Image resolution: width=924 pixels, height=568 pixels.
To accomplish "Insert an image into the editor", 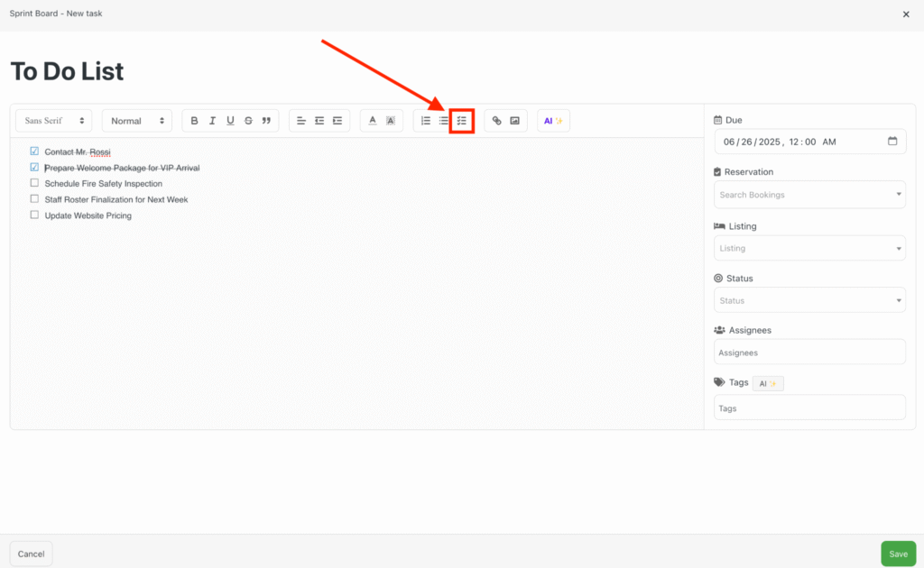I will point(514,120).
